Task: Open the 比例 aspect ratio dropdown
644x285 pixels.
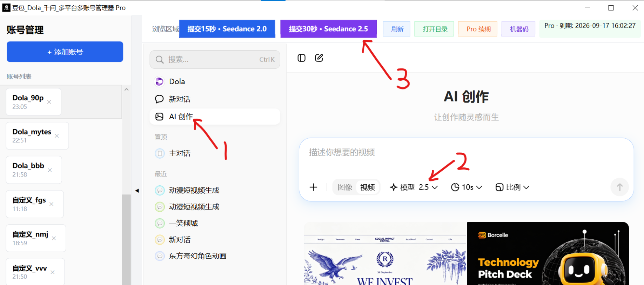Action: [512, 187]
